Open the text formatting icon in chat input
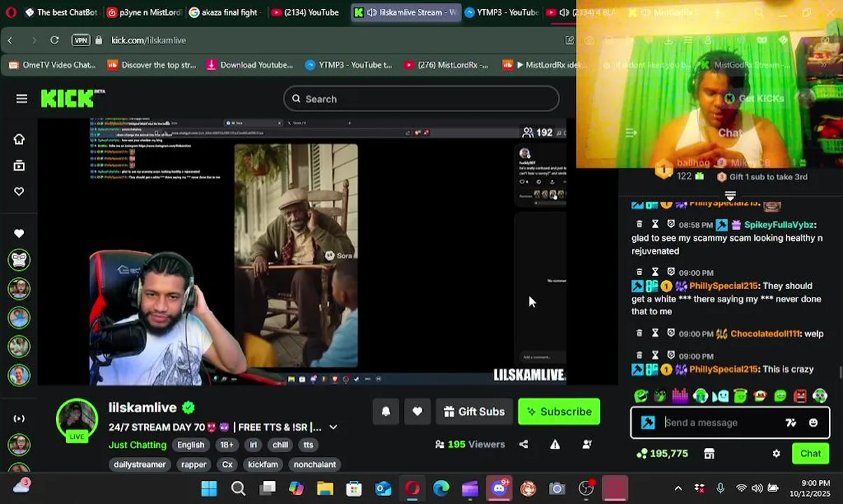Image resolution: width=843 pixels, height=504 pixels. 790,423
